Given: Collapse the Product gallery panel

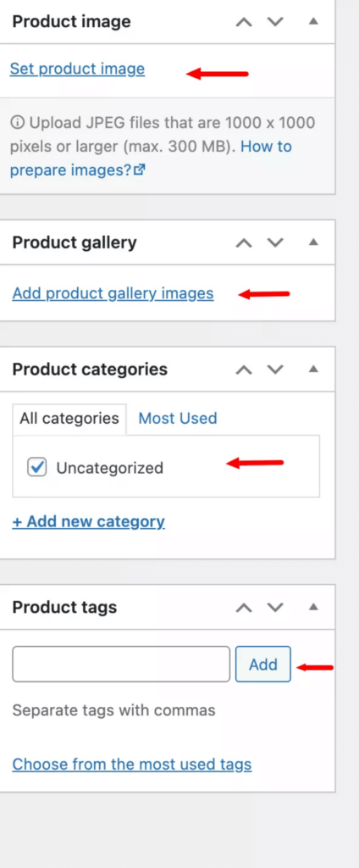Looking at the screenshot, I should coord(313,242).
